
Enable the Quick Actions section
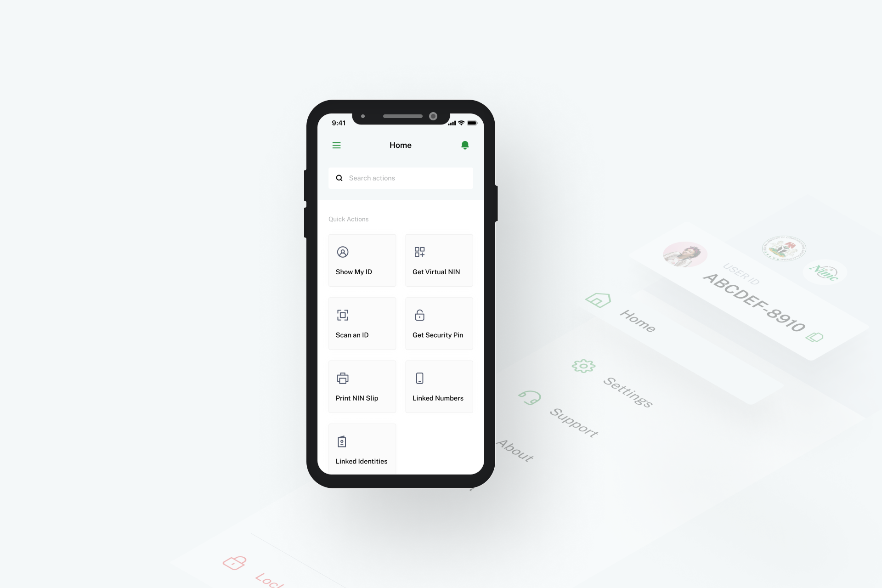[349, 219]
